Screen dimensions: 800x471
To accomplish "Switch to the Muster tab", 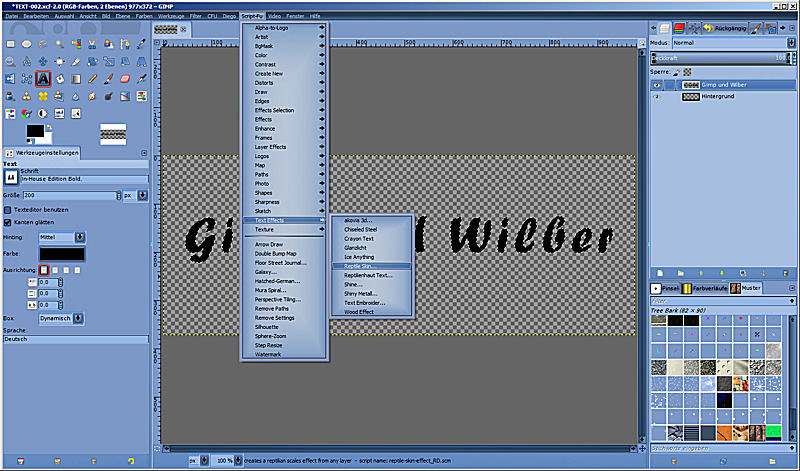I will (x=746, y=288).
